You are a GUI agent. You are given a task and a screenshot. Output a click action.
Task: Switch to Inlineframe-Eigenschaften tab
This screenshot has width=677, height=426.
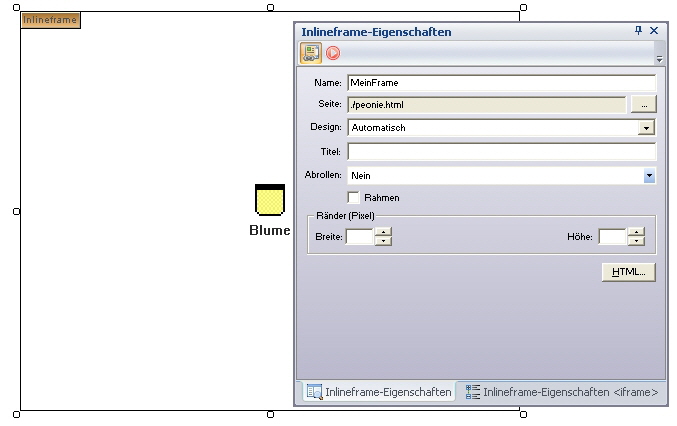click(378, 392)
